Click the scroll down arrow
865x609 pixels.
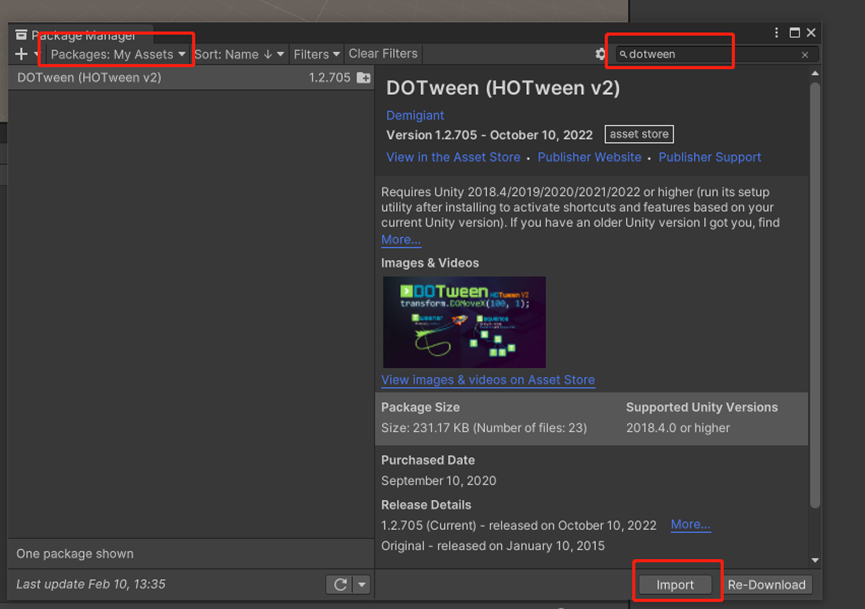tap(815, 560)
